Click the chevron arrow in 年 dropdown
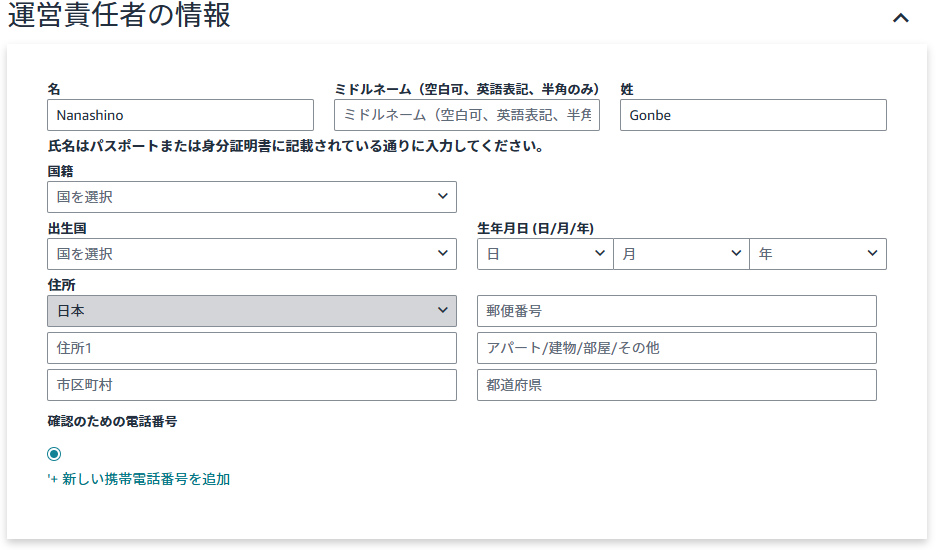This screenshot has width=950, height=550. [872, 253]
